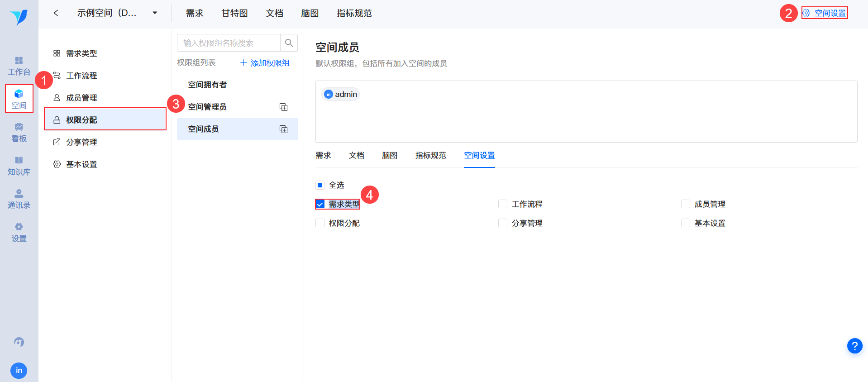Expand the 示例空间 space dropdown
Image resolution: width=868 pixels, height=382 pixels.
(155, 13)
